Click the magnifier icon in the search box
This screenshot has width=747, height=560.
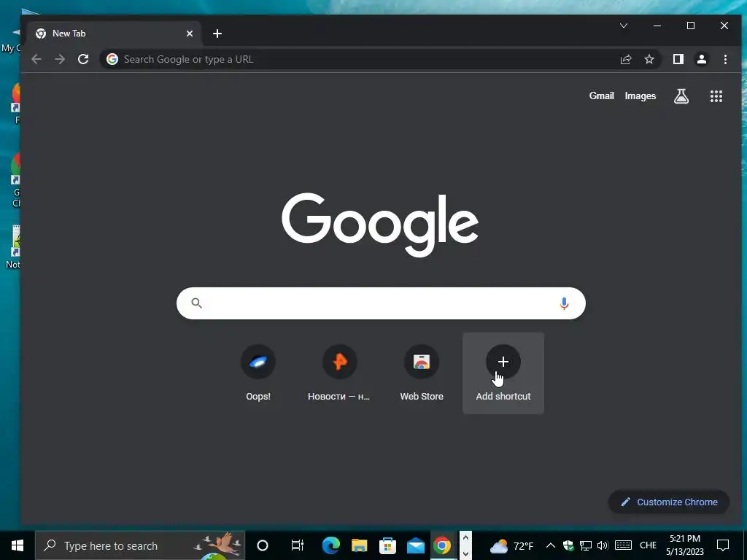(x=197, y=303)
